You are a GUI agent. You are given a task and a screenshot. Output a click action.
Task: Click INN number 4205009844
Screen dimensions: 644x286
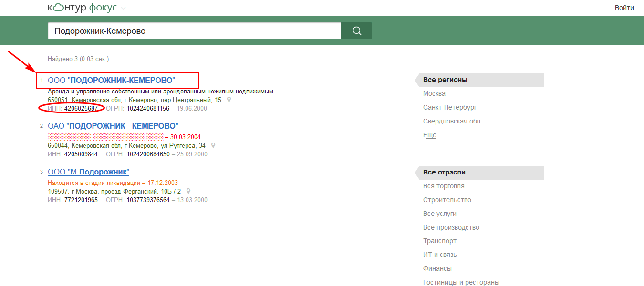(x=81, y=154)
